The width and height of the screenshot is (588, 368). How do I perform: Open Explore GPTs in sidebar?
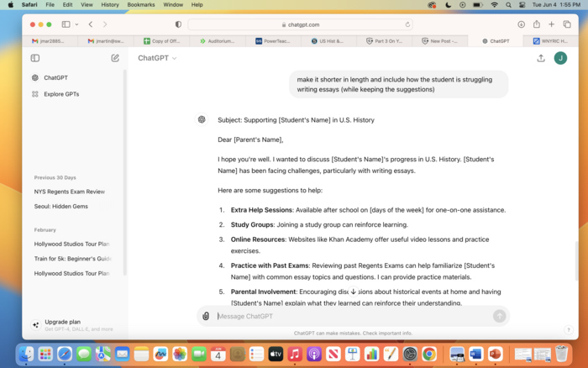point(61,94)
